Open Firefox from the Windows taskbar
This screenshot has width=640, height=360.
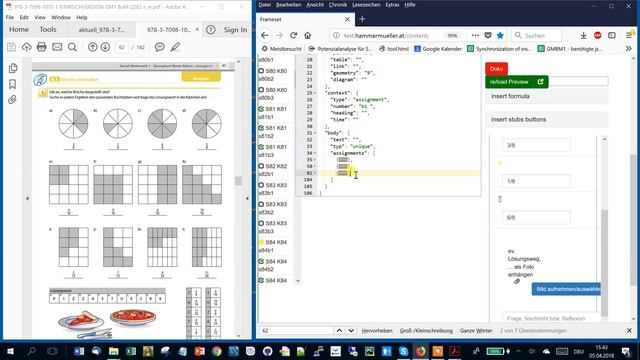click(x=420, y=351)
